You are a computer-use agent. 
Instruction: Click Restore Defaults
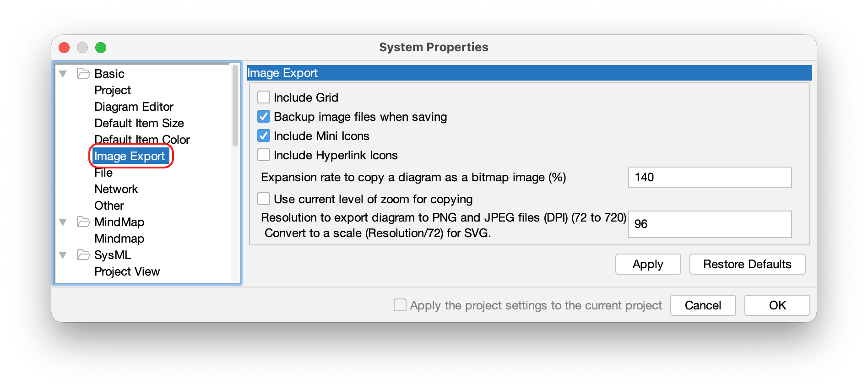point(747,264)
